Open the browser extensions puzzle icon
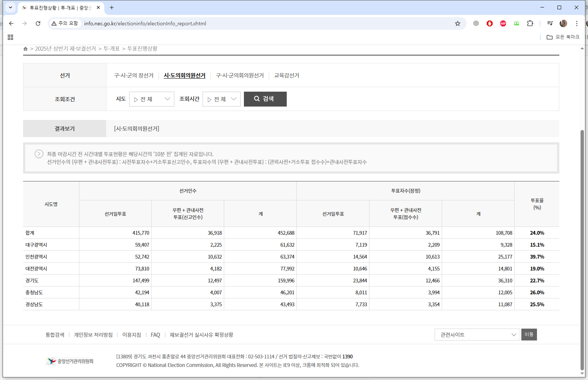The height and width of the screenshot is (380, 588). click(x=530, y=23)
